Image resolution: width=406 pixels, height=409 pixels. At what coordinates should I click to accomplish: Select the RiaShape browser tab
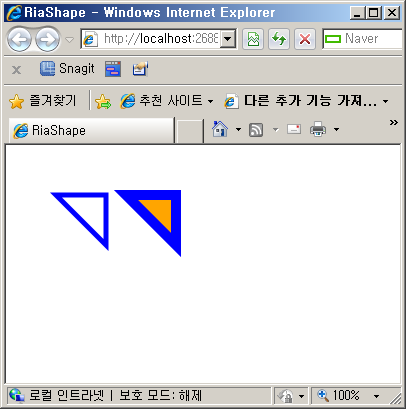coord(91,130)
